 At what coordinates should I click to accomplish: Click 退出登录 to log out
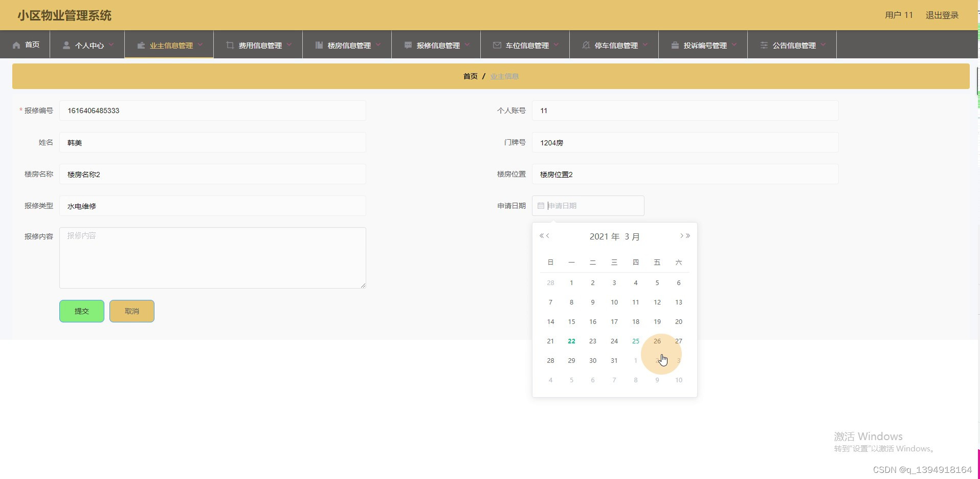pyautogui.click(x=942, y=15)
